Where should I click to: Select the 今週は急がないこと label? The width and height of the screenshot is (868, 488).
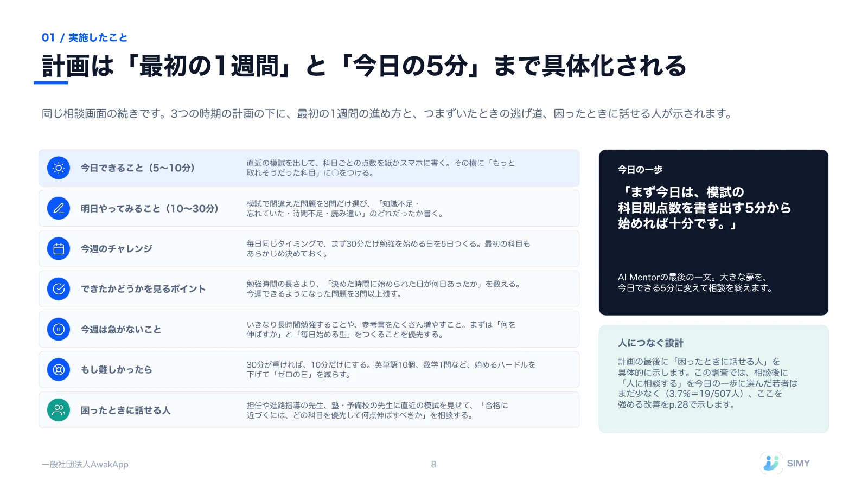pyautogui.click(x=121, y=329)
